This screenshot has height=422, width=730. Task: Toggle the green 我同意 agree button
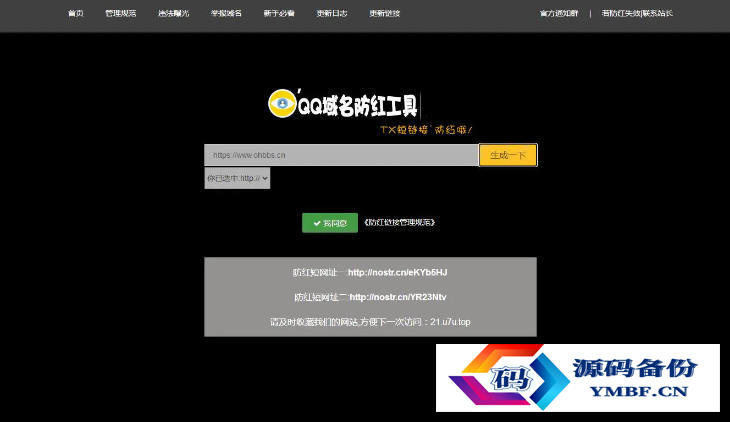(x=330, y=223)
